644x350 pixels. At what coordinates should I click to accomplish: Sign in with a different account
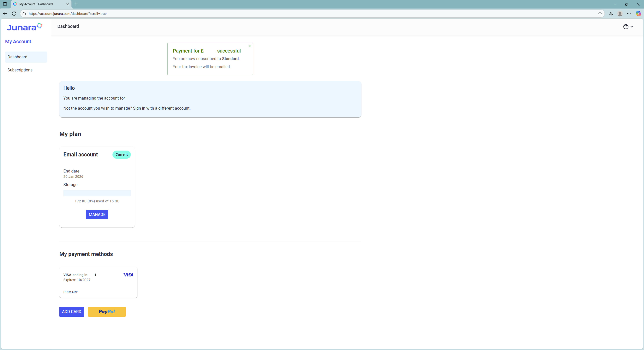(x=161, y=108)
